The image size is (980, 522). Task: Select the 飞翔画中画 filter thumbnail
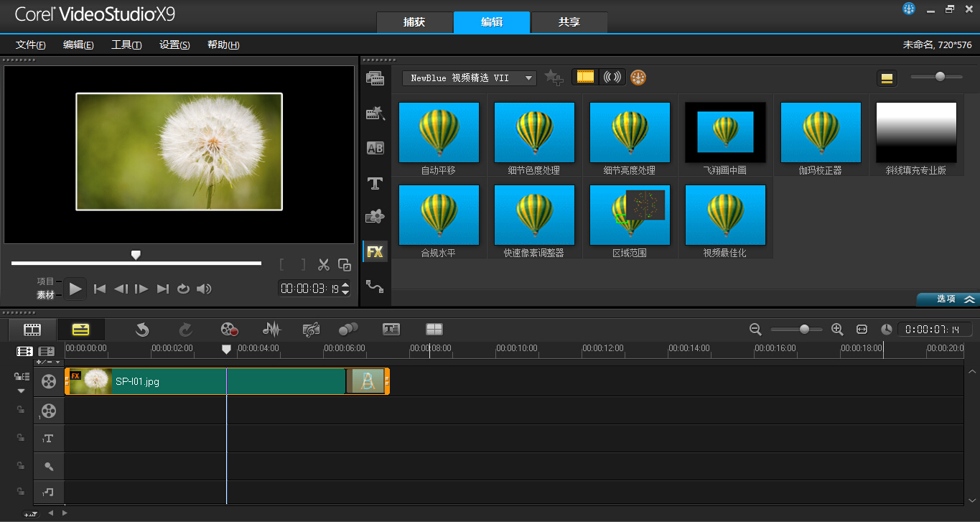tap(725, 133)
